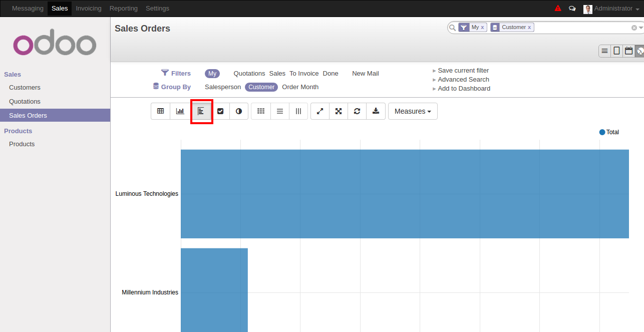Switch to pivot table mode
644x332 pixels.
(x=161, y=111)
